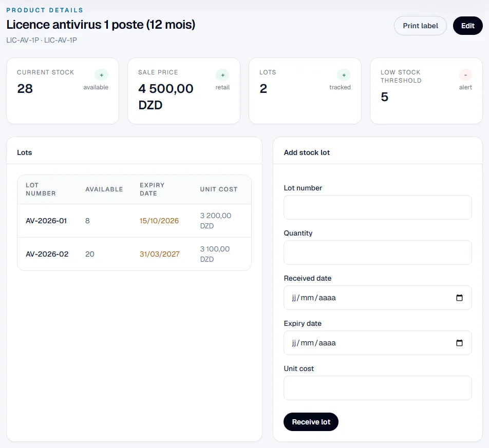Submit with the Receive lot button
489x448 pixels.
coord(311,422)
